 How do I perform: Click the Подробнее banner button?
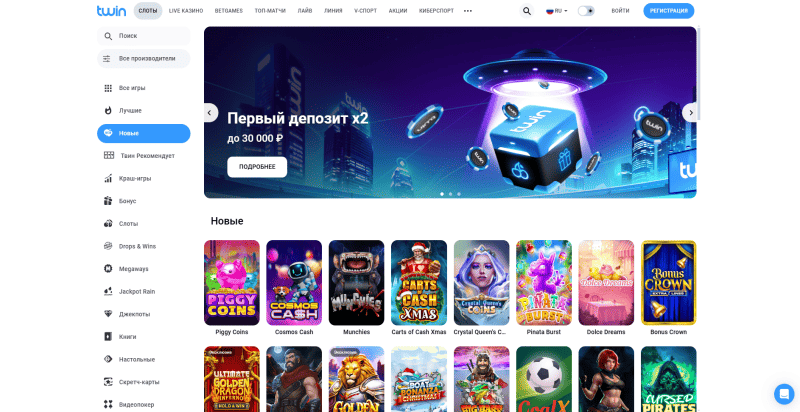(257, 167)
